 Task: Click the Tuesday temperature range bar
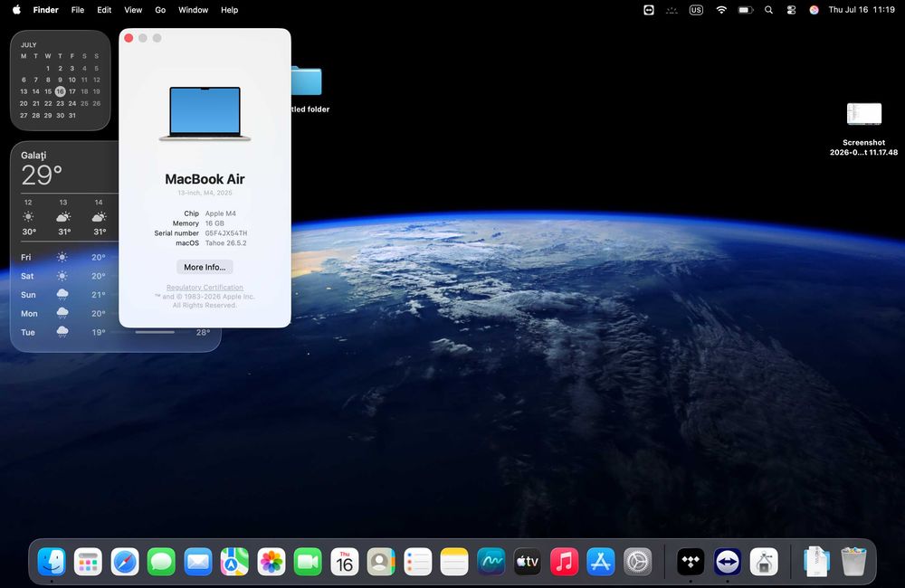(155, 332)
